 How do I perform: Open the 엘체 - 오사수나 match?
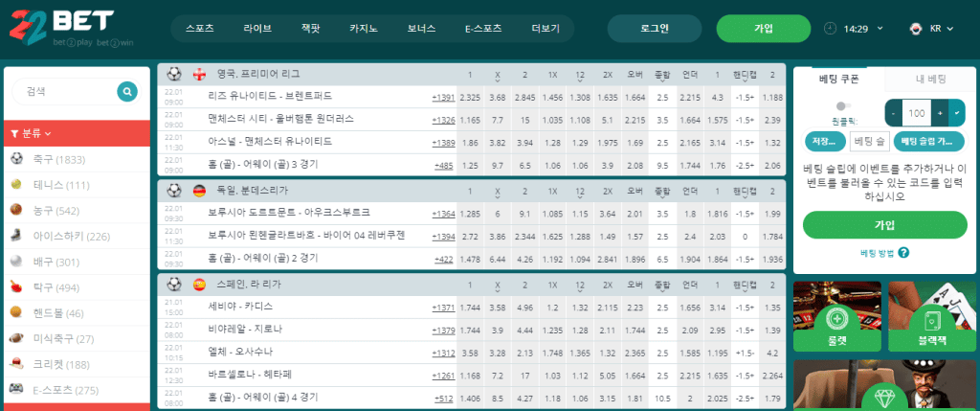[240, 352]
